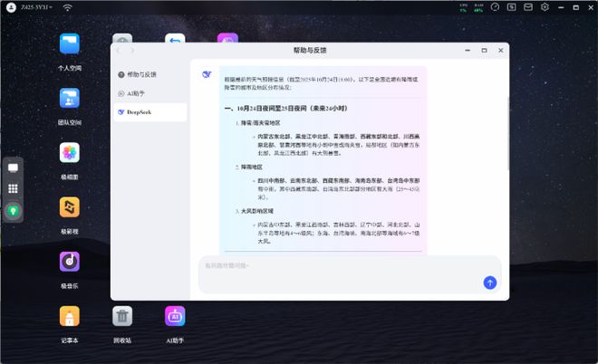This screenshot has height=364, width=598.
Task: Open the 记事本 notepad app
Action: coord(70,316)
